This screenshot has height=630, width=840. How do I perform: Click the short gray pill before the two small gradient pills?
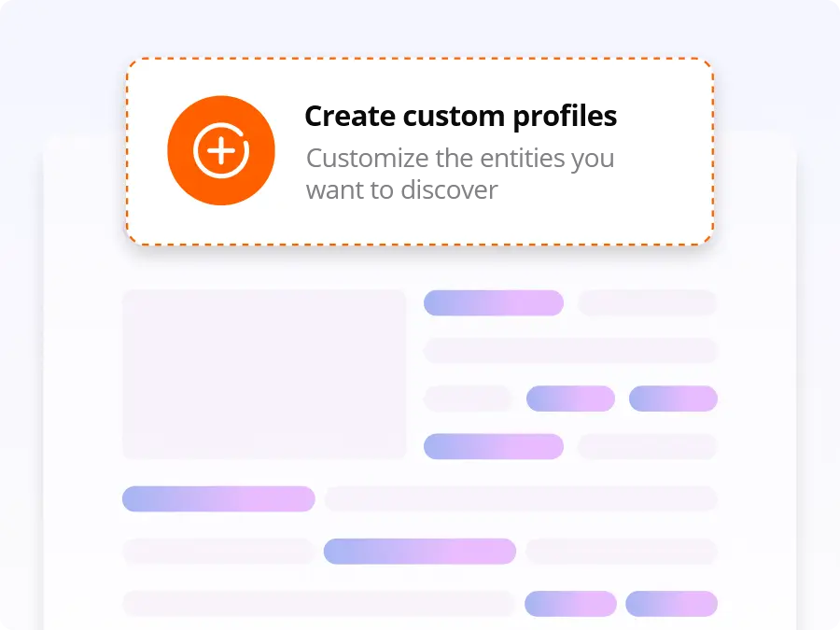click(469, 399)
